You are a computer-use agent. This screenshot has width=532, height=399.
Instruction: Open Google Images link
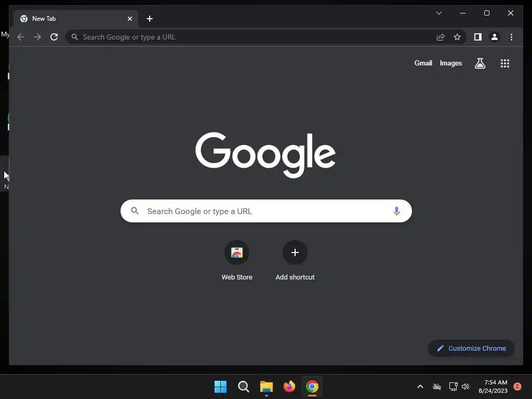point(450,63)
